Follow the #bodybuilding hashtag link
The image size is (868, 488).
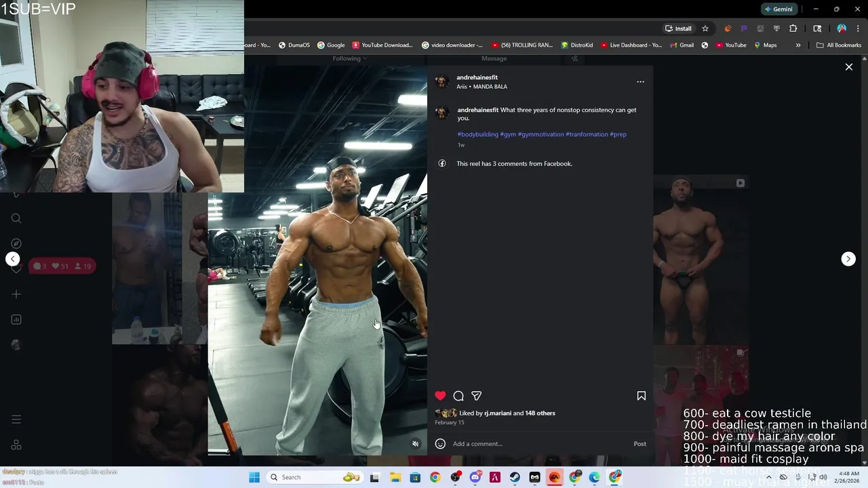pyautogui.click(x=477, y=134)
